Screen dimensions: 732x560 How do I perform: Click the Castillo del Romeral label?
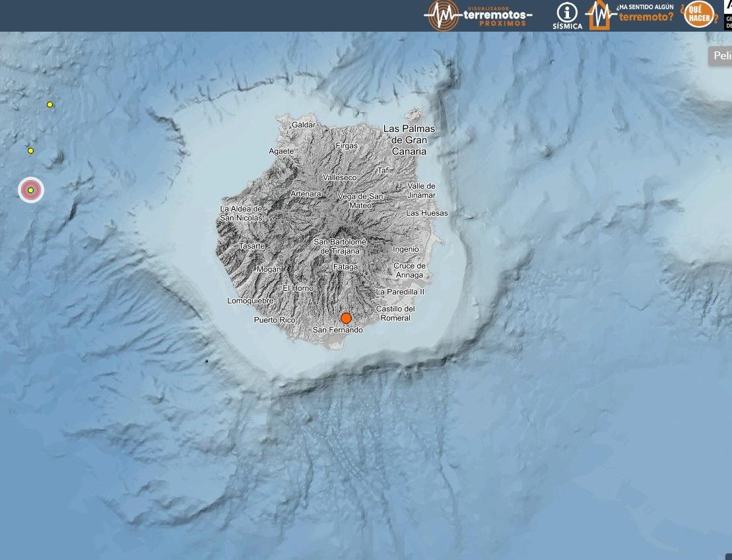coord(395,313)
